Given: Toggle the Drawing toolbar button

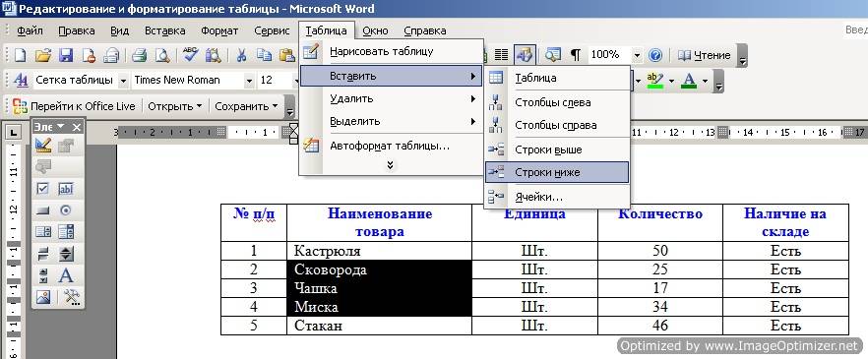Looking at the screenshot, I should pos(524,55).
